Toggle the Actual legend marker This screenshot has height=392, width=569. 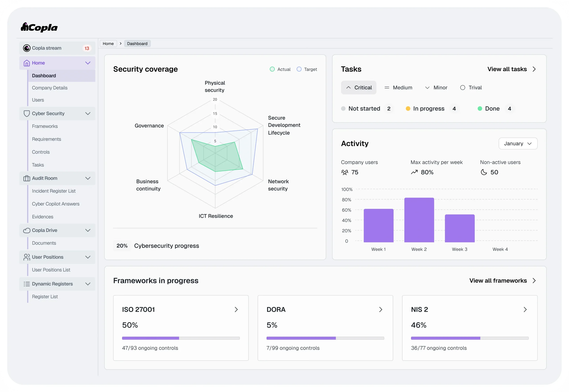pos(272,69)
